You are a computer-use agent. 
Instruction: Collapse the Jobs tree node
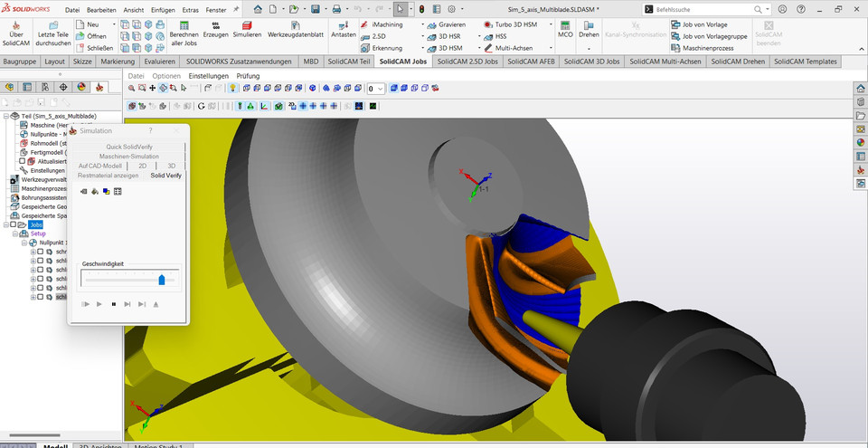coord(5,224)
